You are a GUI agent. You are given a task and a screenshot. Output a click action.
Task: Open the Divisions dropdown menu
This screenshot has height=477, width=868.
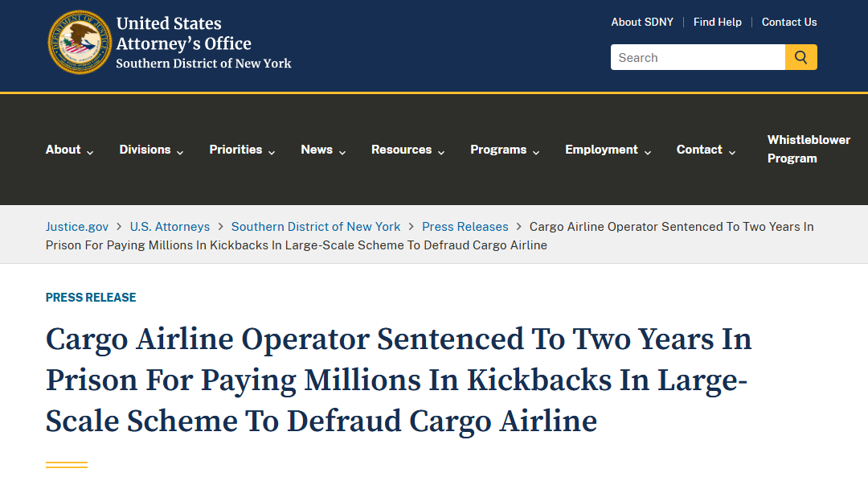(x=151, y=150)
